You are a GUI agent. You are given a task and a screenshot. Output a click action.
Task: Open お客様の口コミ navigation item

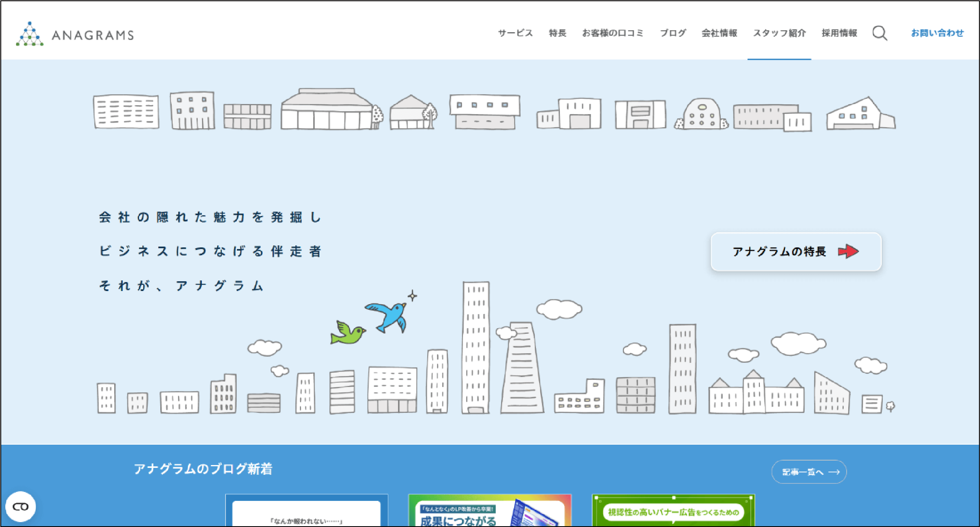(613, 33)
